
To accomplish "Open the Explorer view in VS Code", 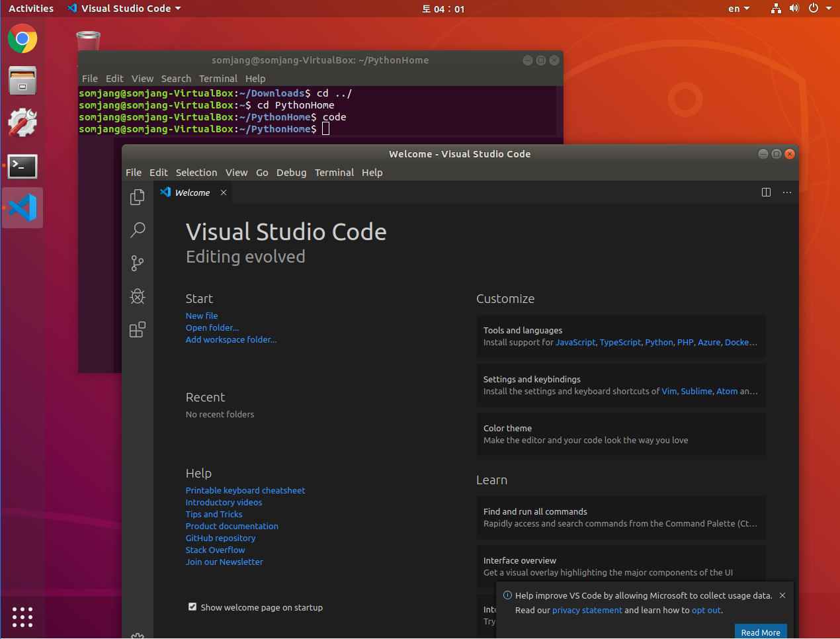I will (138, 197).
